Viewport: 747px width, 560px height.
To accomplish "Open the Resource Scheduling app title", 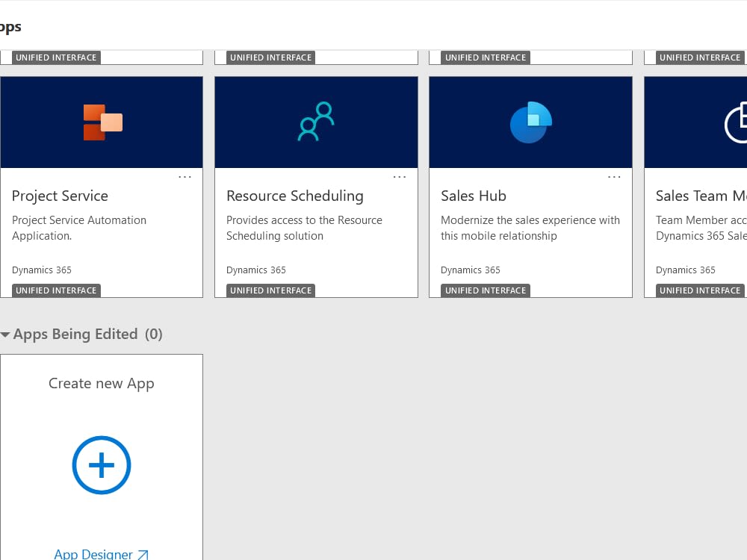I will [x=295, y=196].
